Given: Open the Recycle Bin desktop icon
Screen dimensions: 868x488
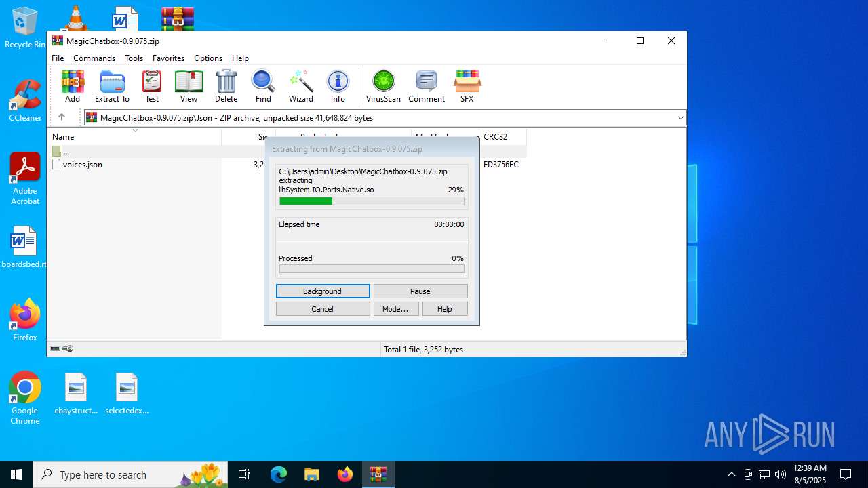Looking at the screenshot, I should tap(25, 28).
